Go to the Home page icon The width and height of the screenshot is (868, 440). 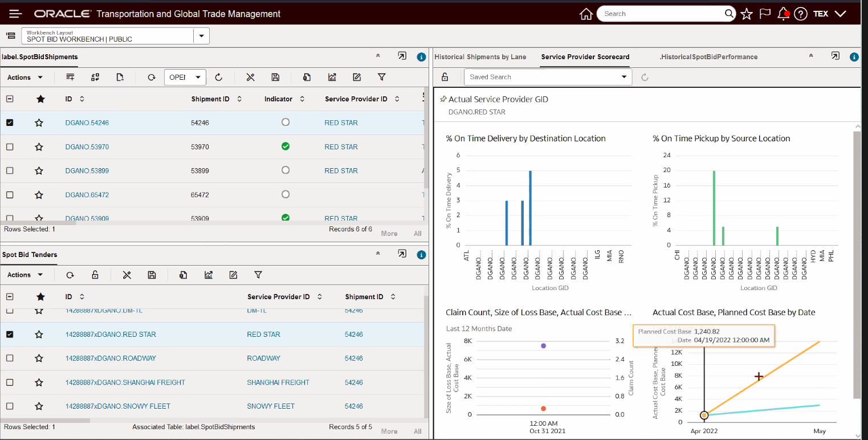point(585,14)
